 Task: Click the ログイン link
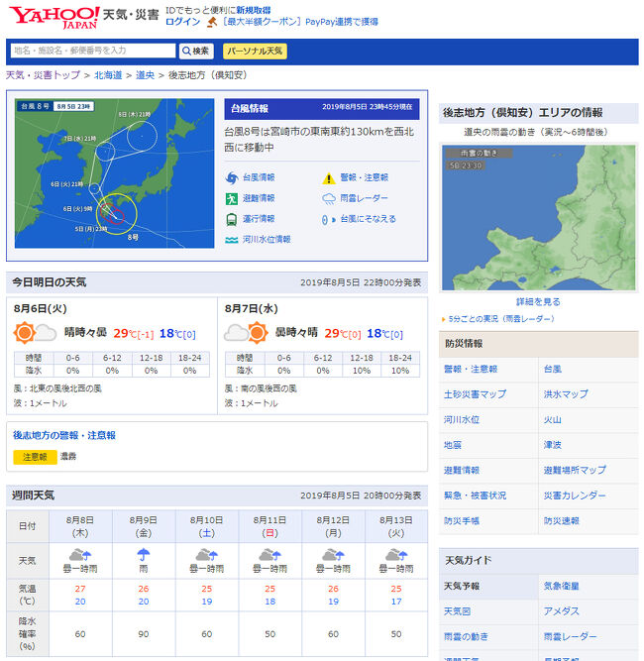pyautogui.click(x=182, y=21)
